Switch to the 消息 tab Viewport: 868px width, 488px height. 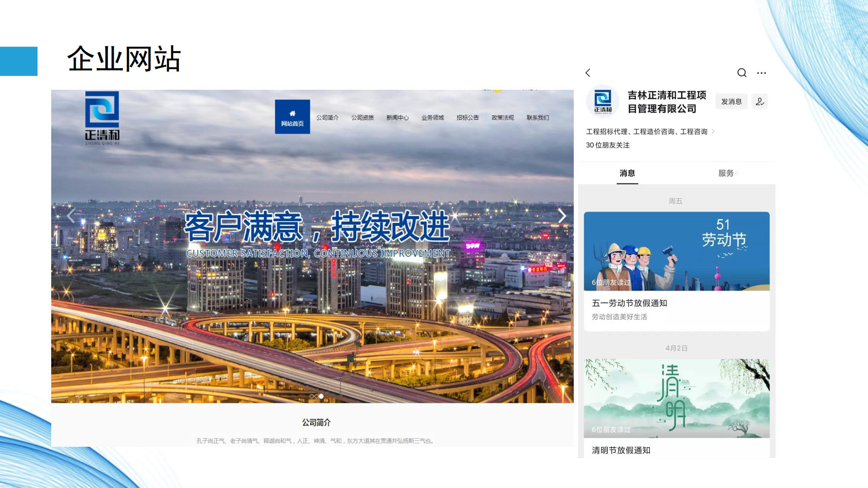[x=627, y=173]
